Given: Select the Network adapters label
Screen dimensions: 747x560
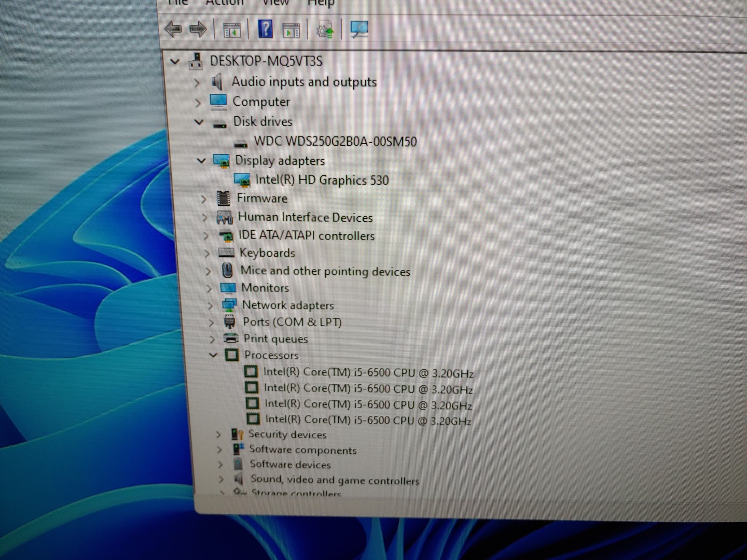Looking at the screenshot, I should (x=288, y=305).
